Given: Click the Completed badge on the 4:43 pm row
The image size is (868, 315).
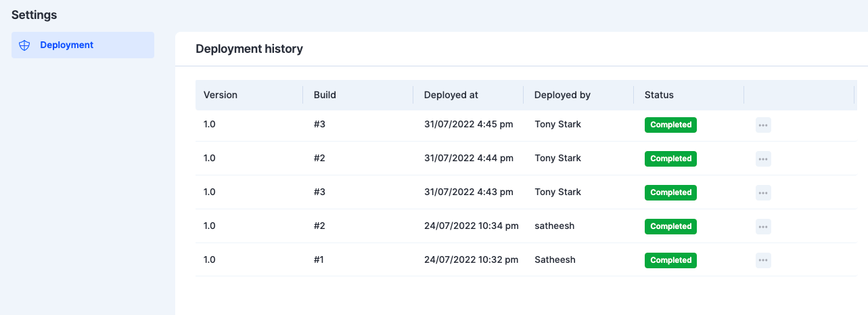Looking at the screenshot, I should [670, 192].
